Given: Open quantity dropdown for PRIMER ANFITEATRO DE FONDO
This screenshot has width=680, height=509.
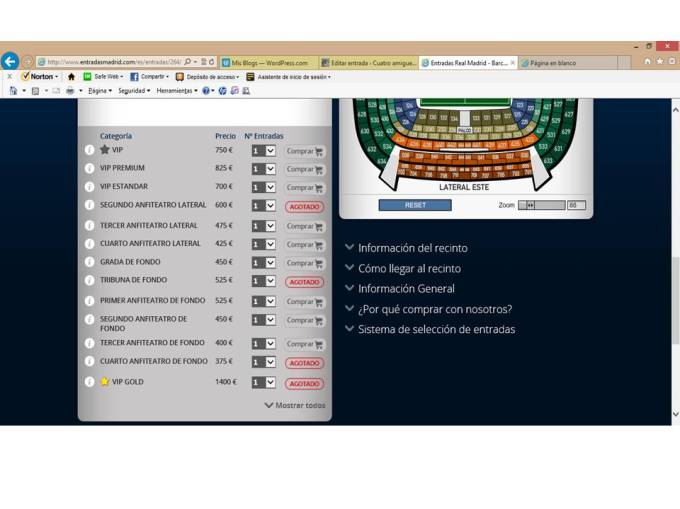Looking at the screenshot, I should (x=263, y=301).
